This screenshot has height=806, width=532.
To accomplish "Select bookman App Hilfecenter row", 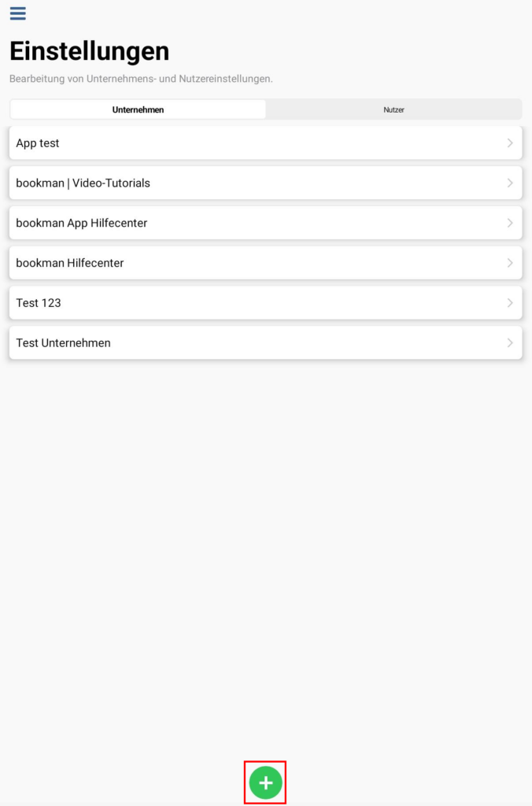I will point(266,223).
